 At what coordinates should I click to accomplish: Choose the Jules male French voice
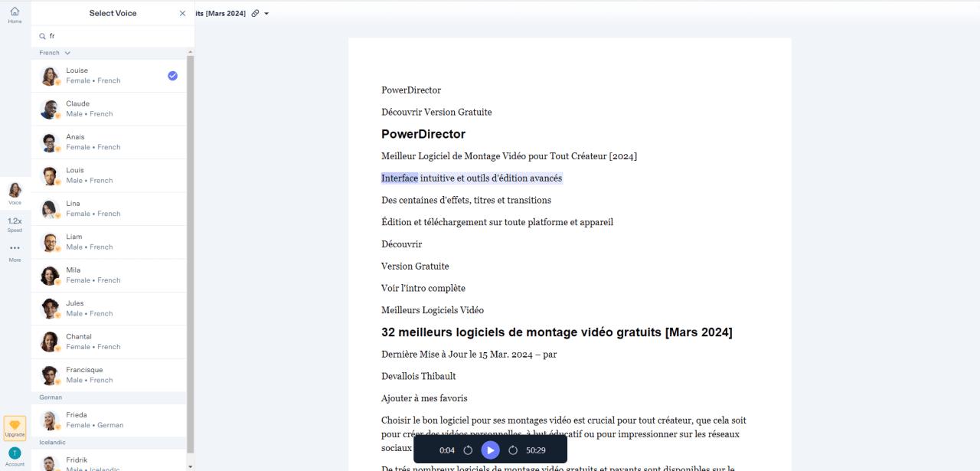109,309
